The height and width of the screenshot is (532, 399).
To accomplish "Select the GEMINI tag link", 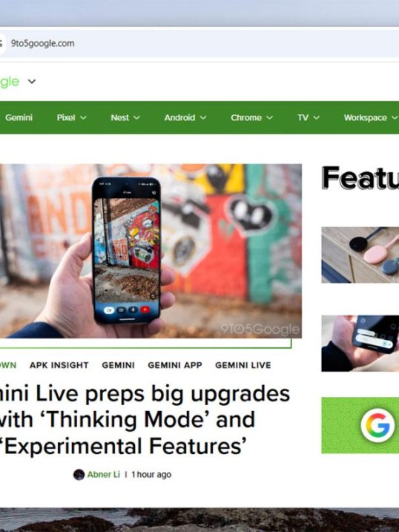I will [119, 365].
